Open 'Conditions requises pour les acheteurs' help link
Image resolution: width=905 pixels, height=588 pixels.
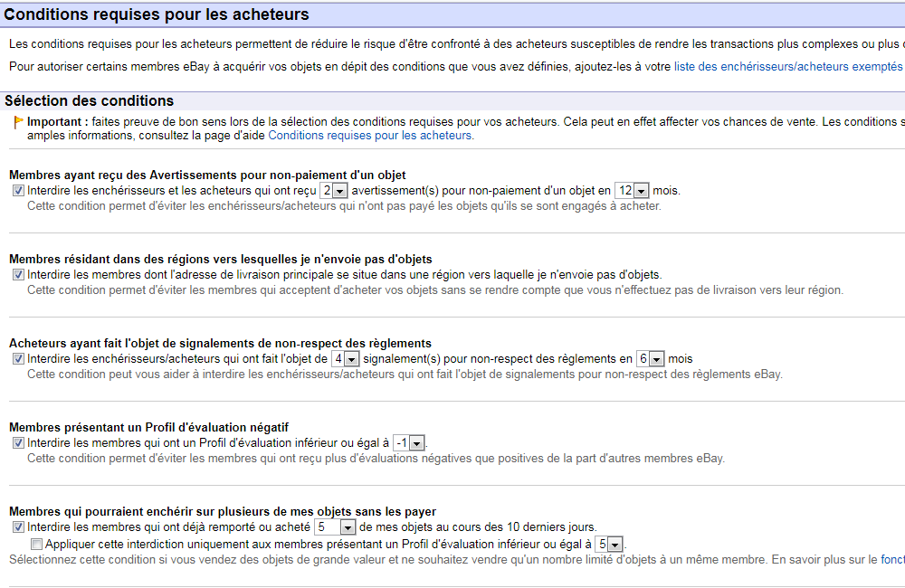[x=370, y=136]
